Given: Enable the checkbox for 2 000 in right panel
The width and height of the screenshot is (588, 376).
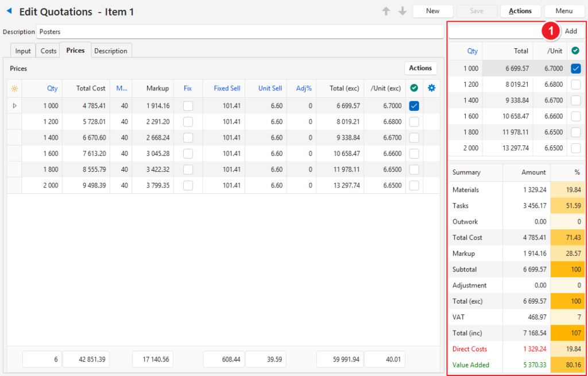Looking at the screenshot, I should pyautogui.click(x=575, y=148).
